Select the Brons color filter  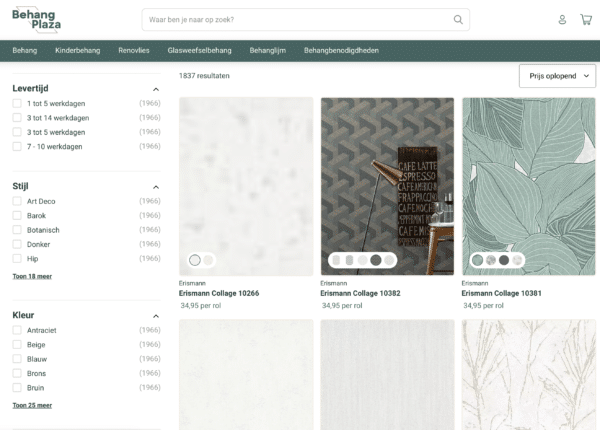tap(17, 373)
